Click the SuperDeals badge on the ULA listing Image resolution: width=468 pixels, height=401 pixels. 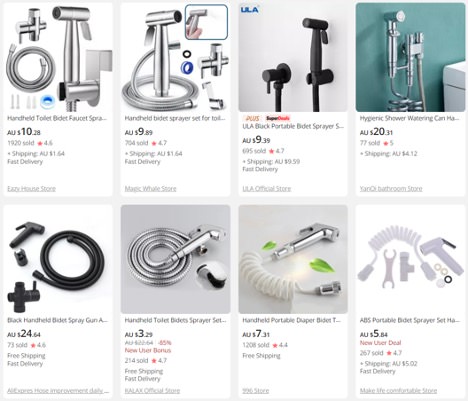(x=278, y=118)
